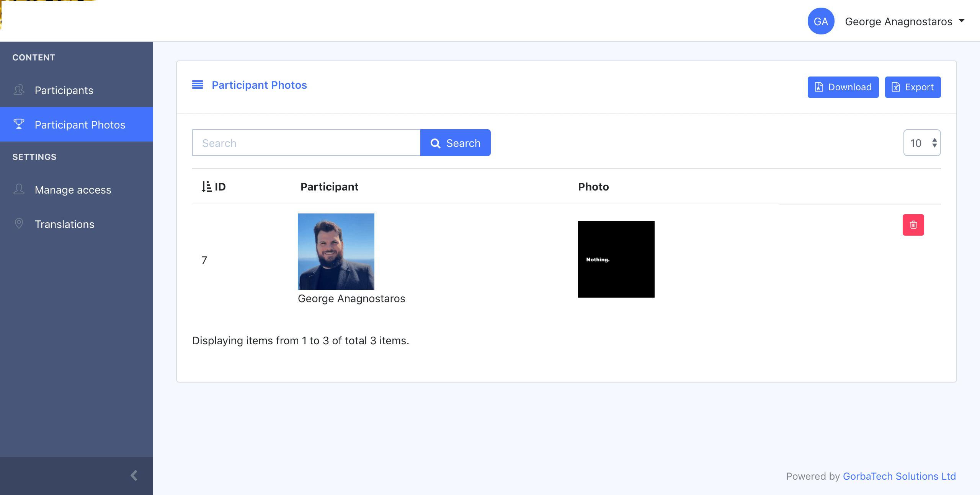Open the items-per-page selector showing 10
The height and width of the screenshot is (495, 980).
pos(922,143)
